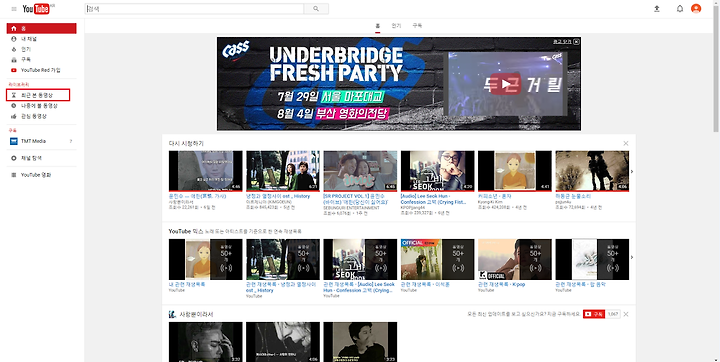Click the red 구독 subscribe button

[x=594, y=314]
